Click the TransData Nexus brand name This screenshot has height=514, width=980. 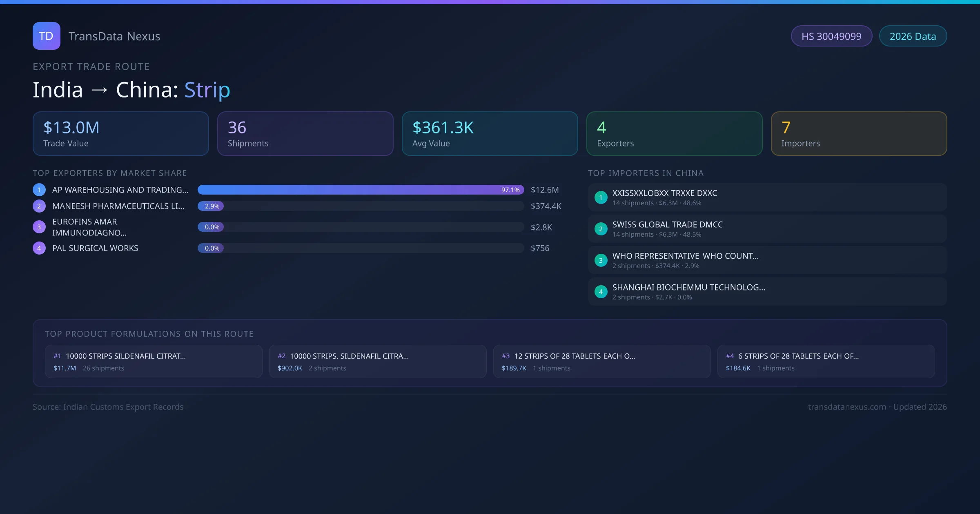(x=114, y=36)
